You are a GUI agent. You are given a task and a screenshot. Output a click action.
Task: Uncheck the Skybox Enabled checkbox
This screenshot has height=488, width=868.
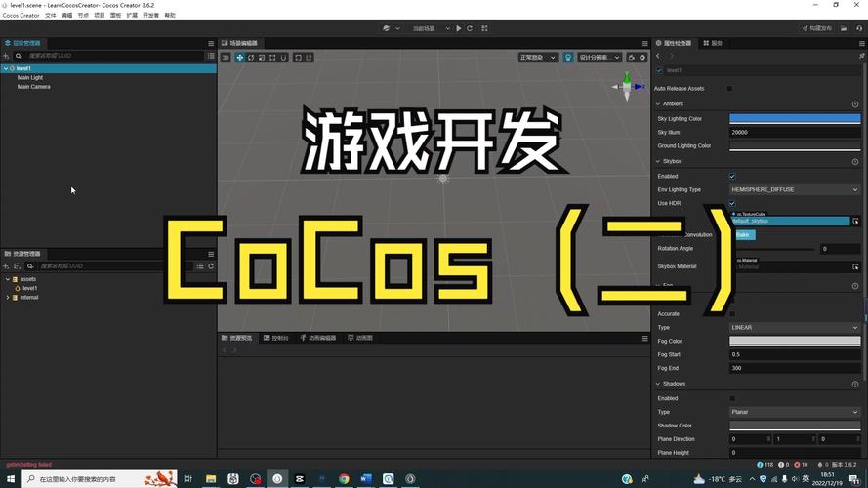[732, 176]
